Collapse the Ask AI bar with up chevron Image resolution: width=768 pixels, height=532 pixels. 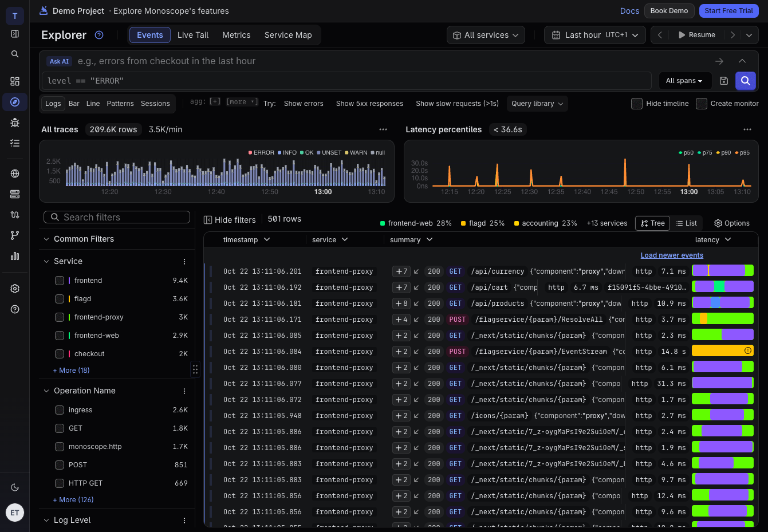[x=742, y=61]
